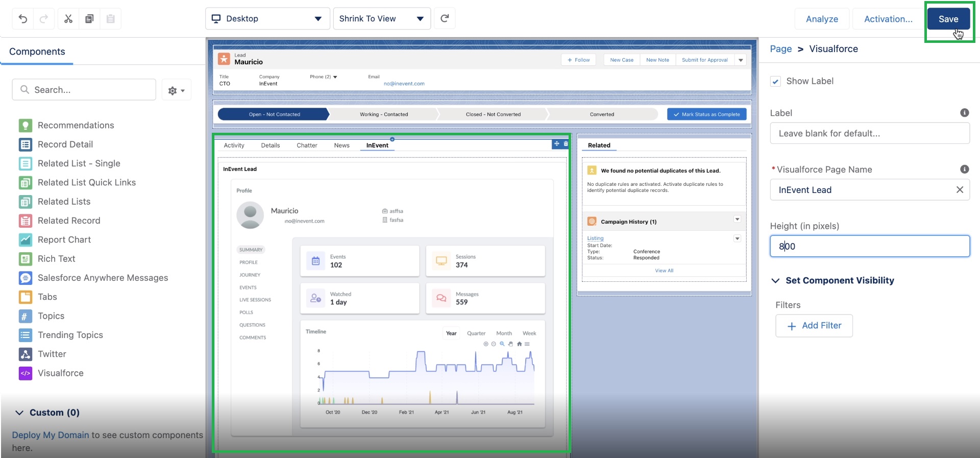This screenshot has height=458, width=980.
Task: Click the Label info icon
Action: (965, 113)
